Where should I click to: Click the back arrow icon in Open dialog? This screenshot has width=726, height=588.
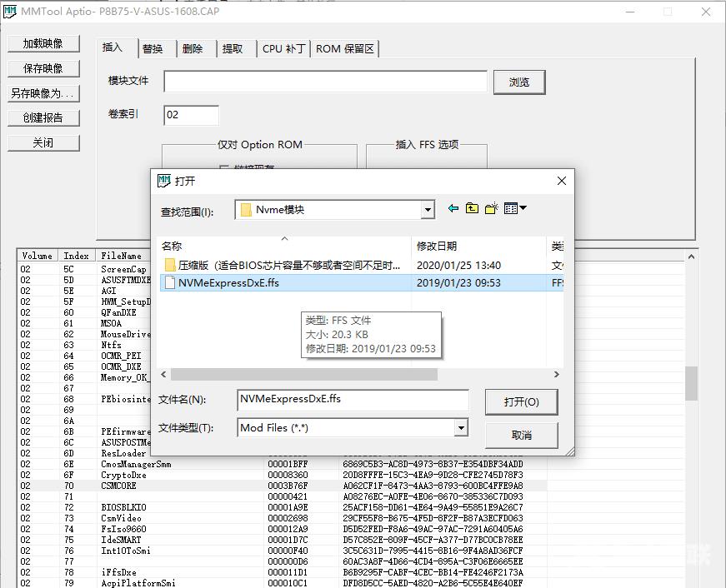453,209
